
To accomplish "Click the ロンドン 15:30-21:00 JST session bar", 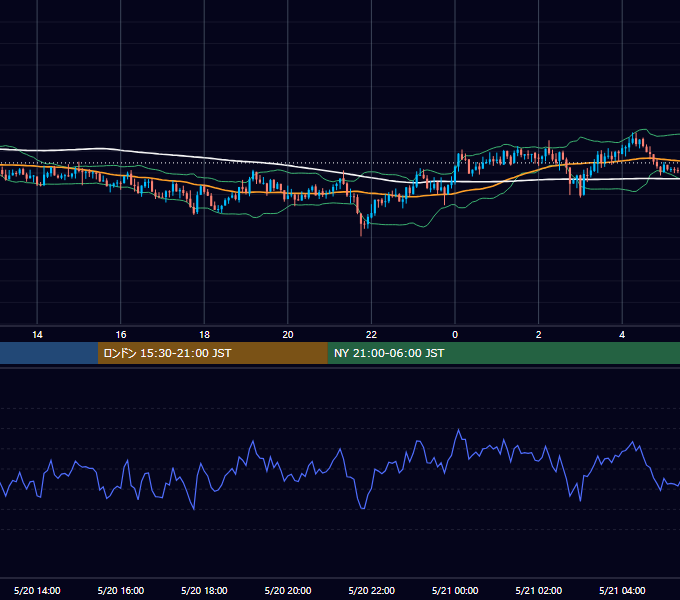I will point(212,353).
